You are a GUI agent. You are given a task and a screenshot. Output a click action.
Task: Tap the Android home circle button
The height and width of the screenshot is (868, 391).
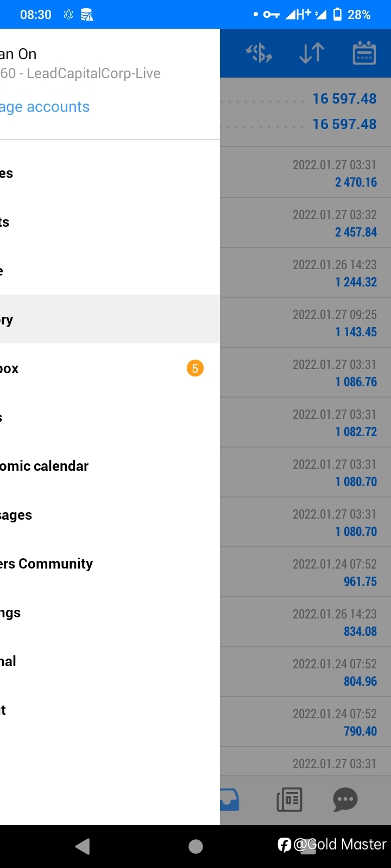point(195,846)
